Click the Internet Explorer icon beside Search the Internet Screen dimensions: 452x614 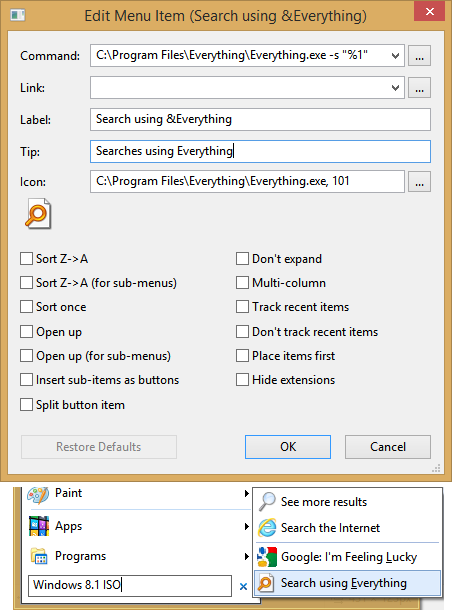click(x=267, y=527)
